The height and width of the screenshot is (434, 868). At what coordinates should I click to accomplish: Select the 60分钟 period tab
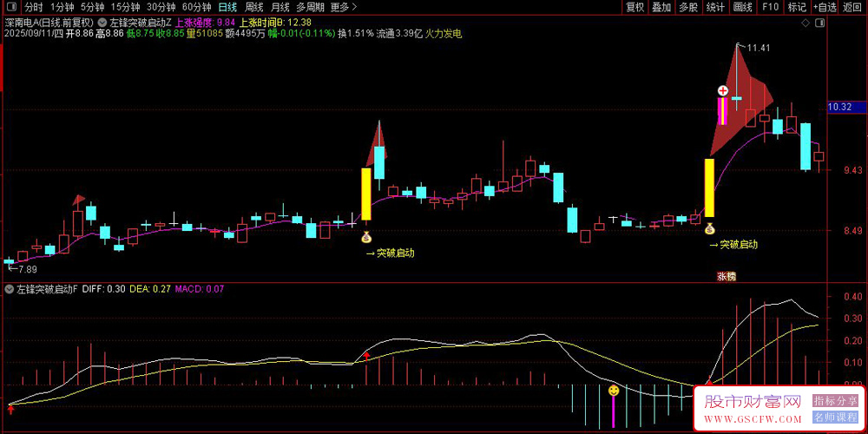196,7
